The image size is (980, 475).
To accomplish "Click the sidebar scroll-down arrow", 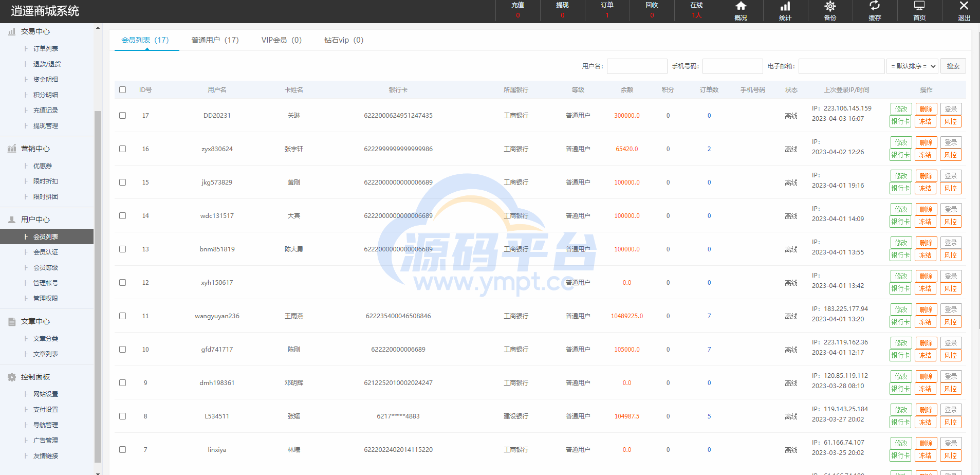I will click(x=98, y=472).
